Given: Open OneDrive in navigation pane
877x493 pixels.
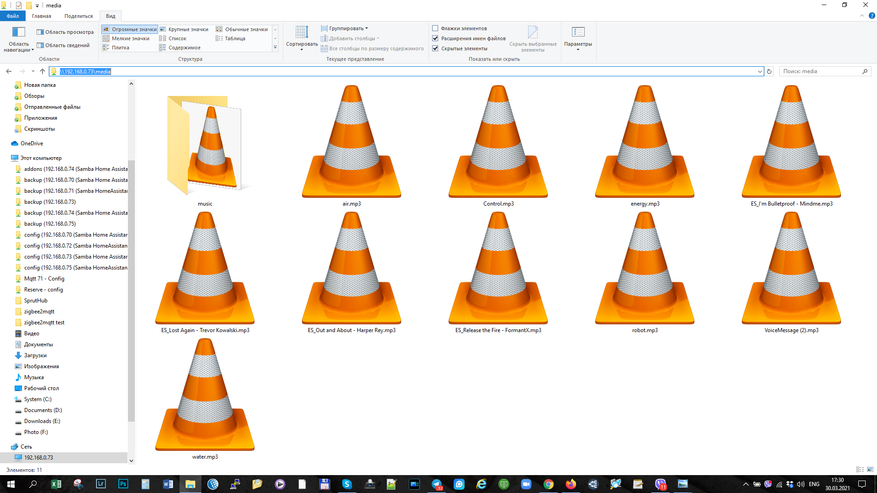Looking at the screenshot, I should [27, 143].
